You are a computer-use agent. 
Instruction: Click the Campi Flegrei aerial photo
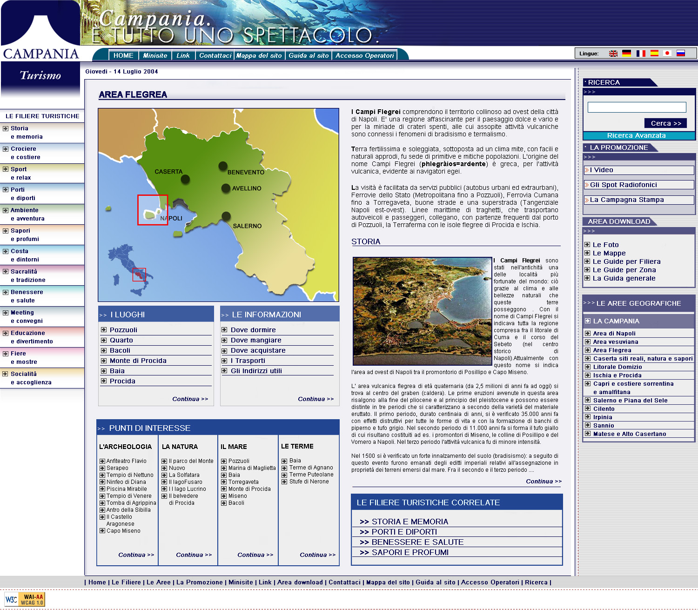[x=422, y=311]
